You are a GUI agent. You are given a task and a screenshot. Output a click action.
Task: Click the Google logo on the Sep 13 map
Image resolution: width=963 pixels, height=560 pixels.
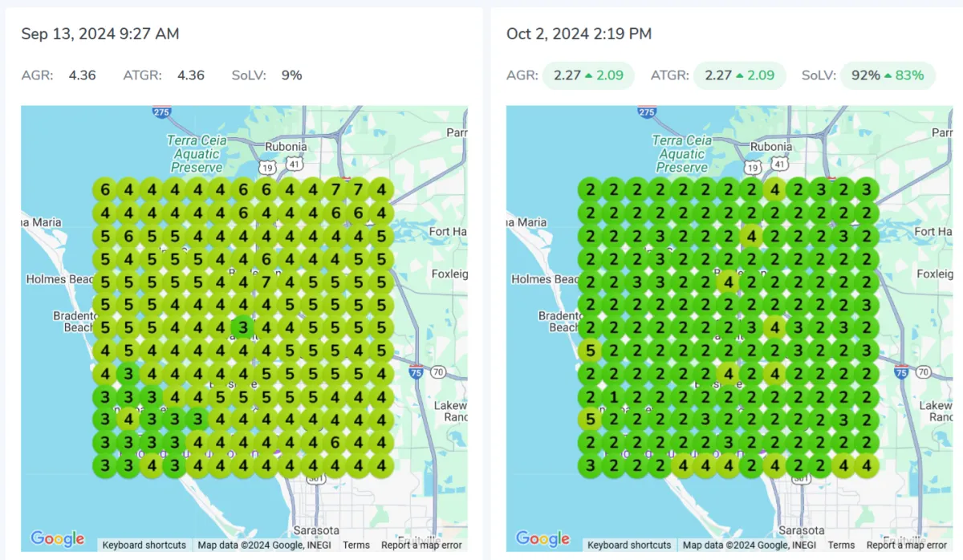click(x=57, y=538)
